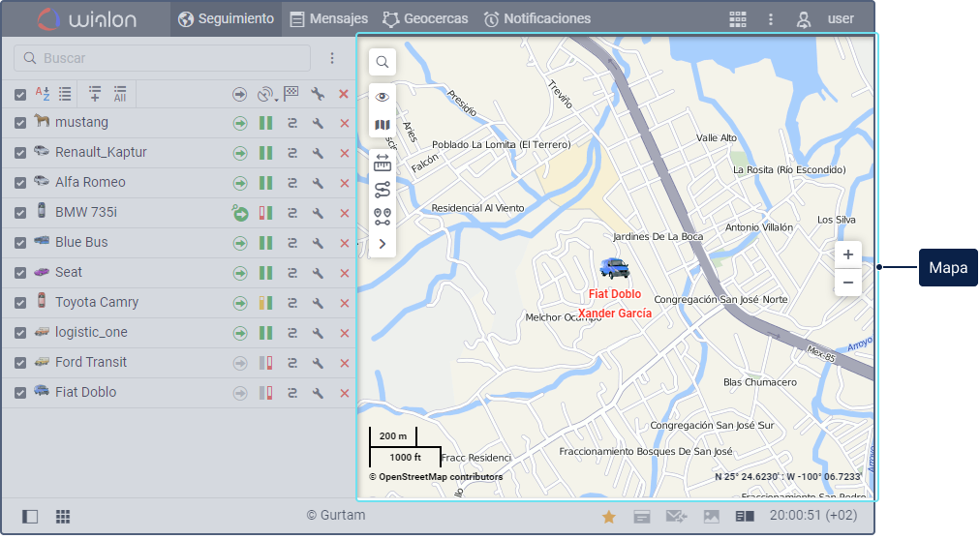Viewport: 980px width, 539px height.
Task: Toggle visible layers with the eye icon
Action: 383,97
